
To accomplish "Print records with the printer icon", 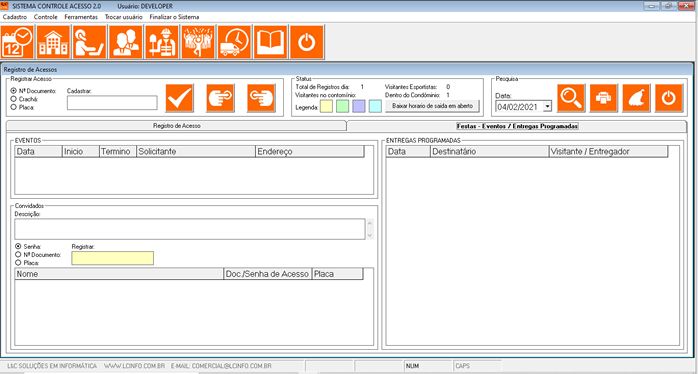I will [604, 98].
